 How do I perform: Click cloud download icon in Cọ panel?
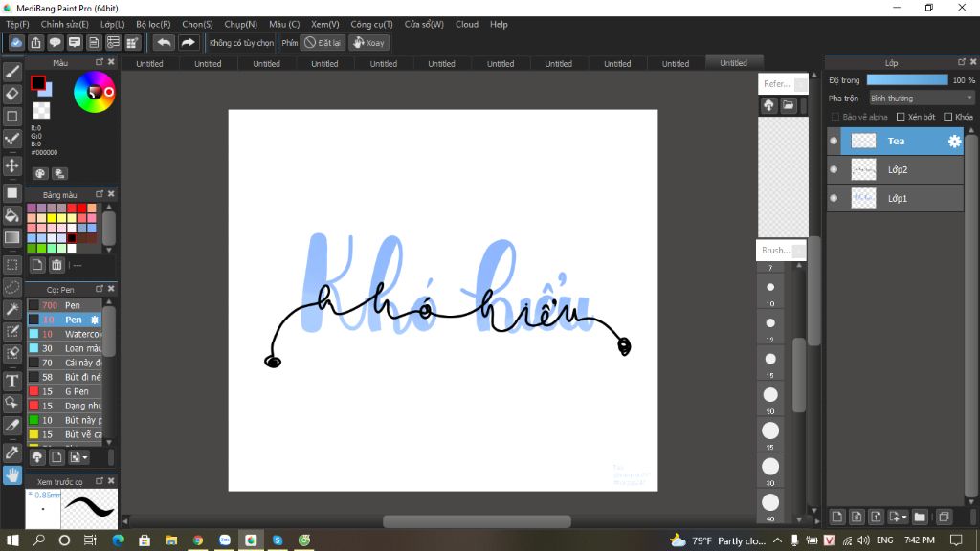tap(37, 457)
